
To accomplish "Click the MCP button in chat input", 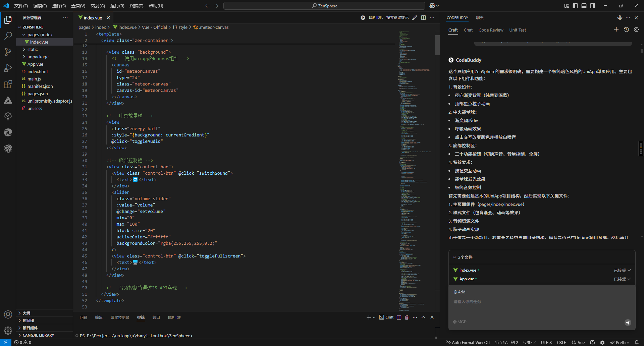I will point(460,322).
